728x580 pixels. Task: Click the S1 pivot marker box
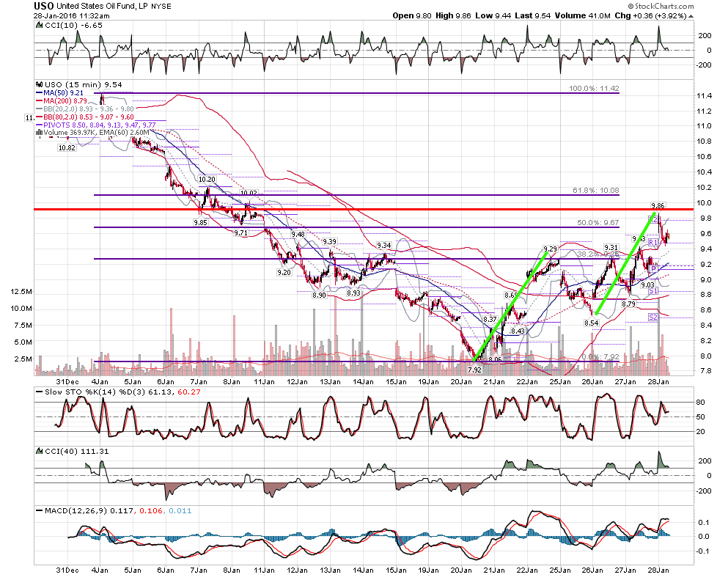point(652,290)
